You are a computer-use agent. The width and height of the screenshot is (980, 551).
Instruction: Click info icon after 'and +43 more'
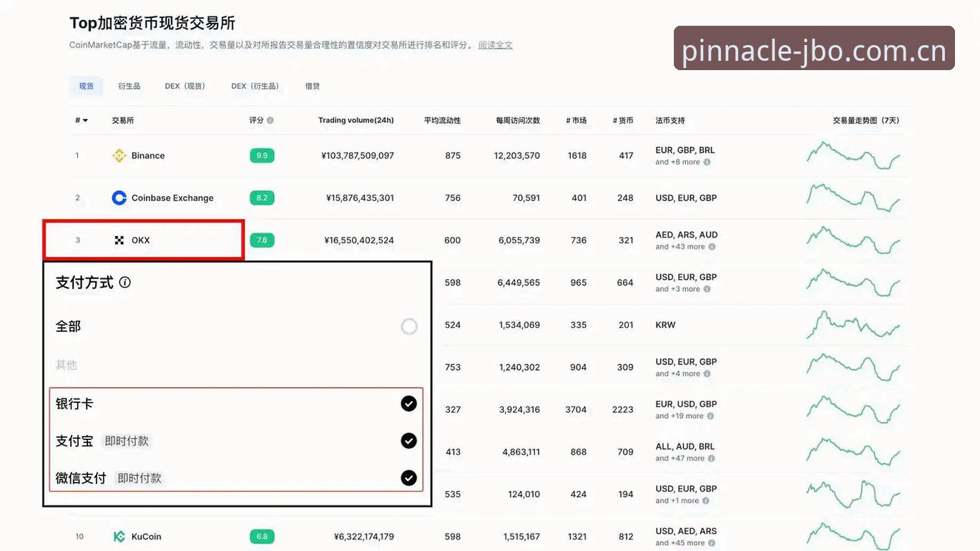point(712,247)
